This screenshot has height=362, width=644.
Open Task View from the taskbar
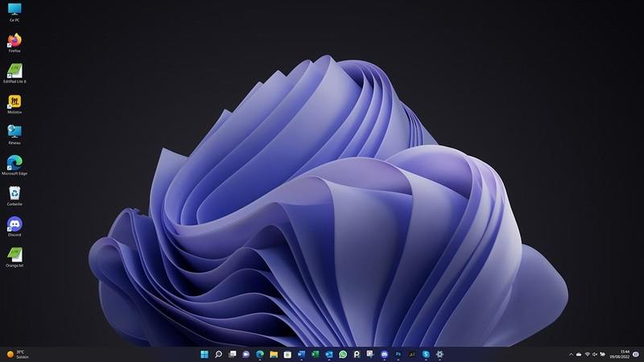232,354
